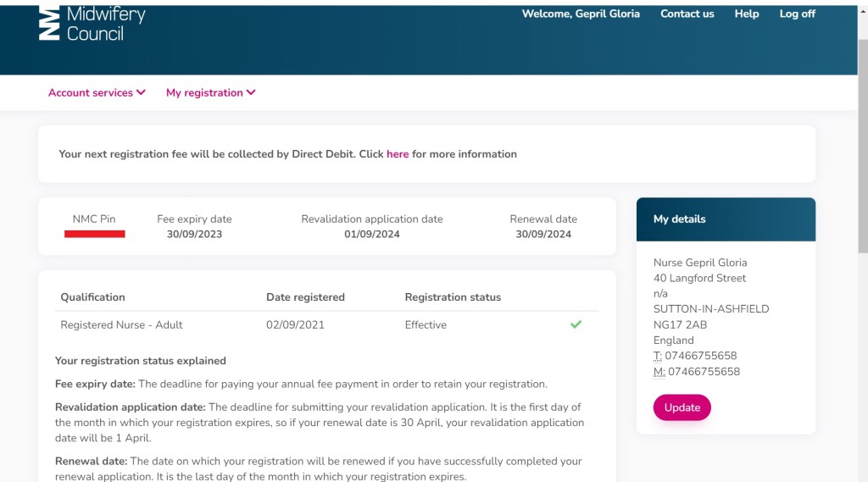
Task: Click the Revalidation application date 01/09/2024 value
Action: pyautogui.click(x=372, y=234)
